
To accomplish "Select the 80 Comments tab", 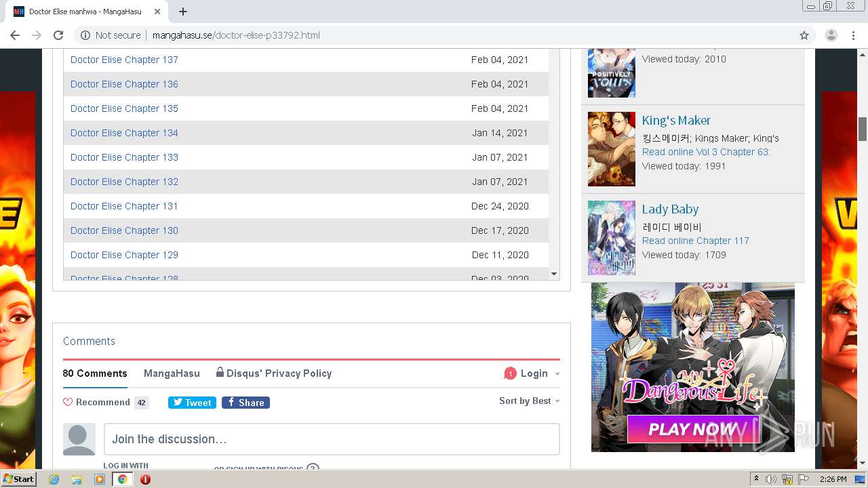I will click(95, 373).
